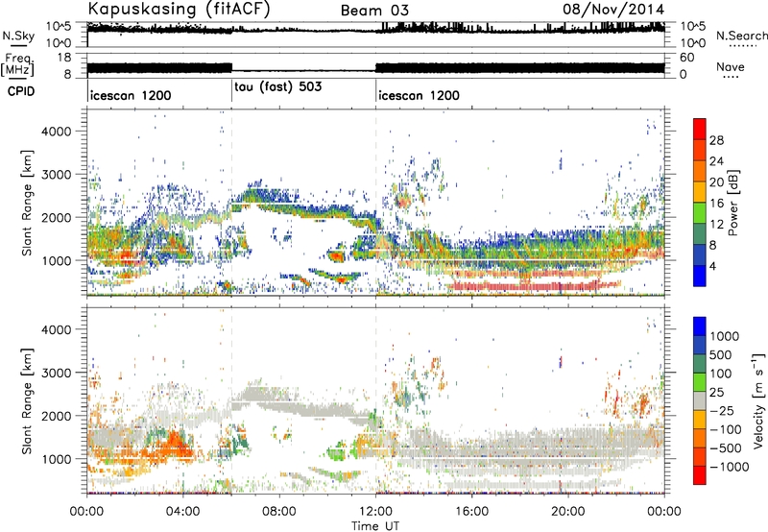Click the 'tau (fast) 503' CPID label
The image size is (768, 532).
(x=277, y=87)
